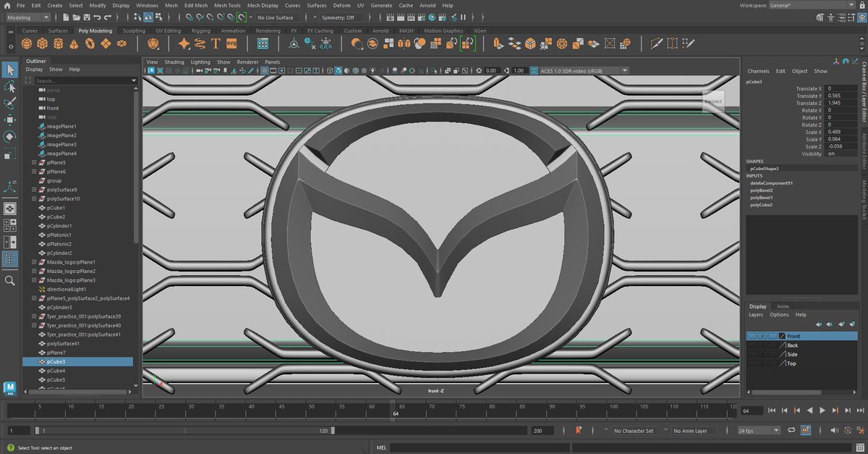Screen dimensions: 868x454
Task: Click frame 64 marker on time slider
Action: click(x=395, y=411)
